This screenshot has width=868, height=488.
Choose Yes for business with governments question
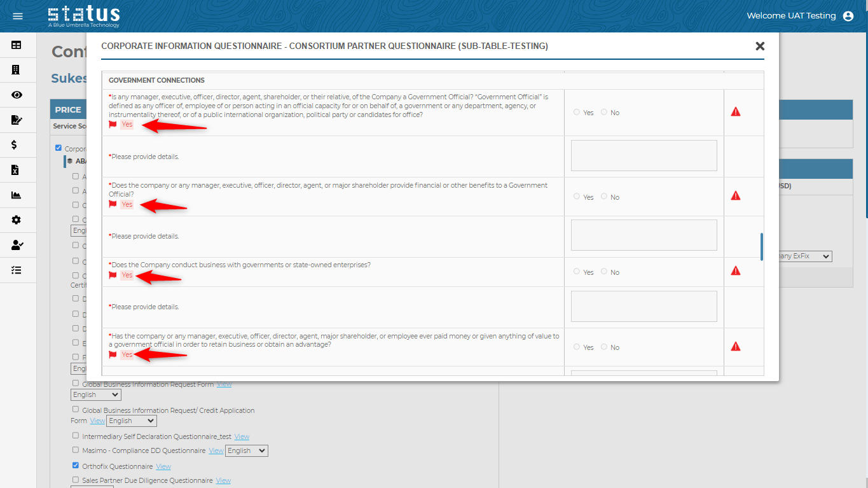577,272
